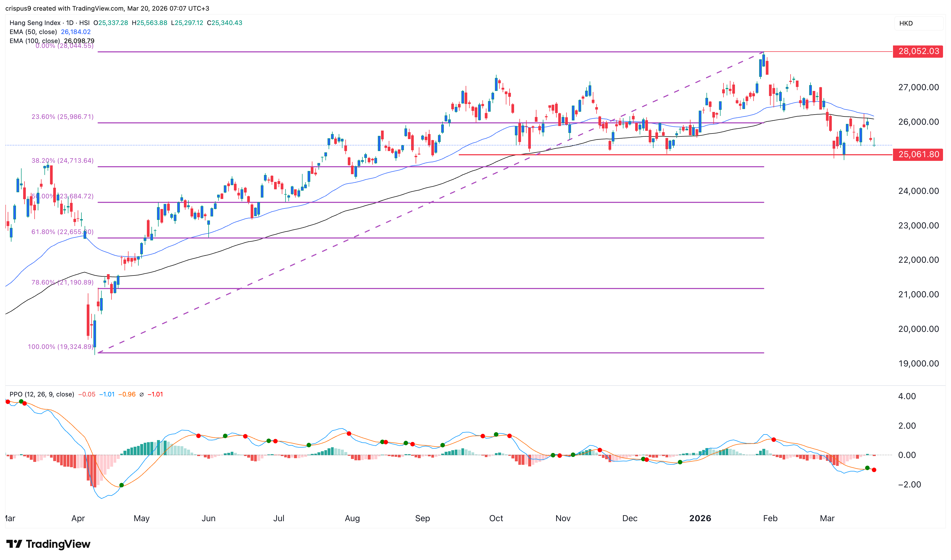The width and height of the screenshot is (951, 560).
Task: Click the 2026 label on time axis
Action: coord(700,518)
